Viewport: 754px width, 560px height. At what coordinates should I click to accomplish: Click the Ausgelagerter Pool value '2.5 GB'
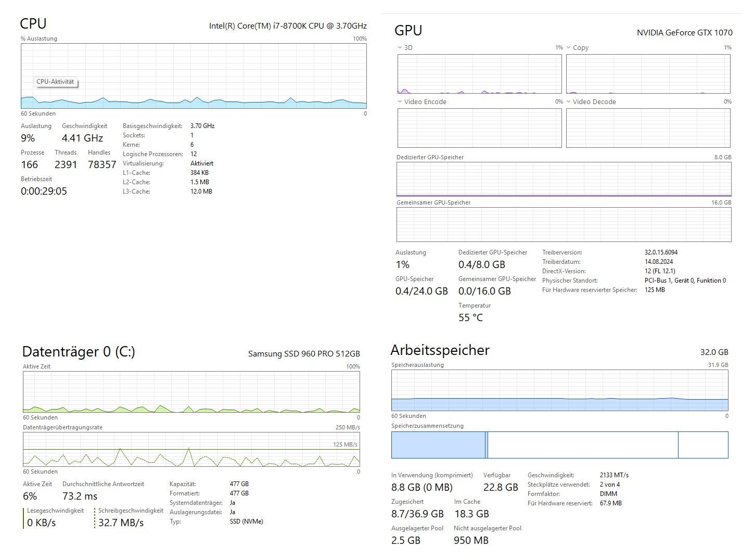(406, 540)
